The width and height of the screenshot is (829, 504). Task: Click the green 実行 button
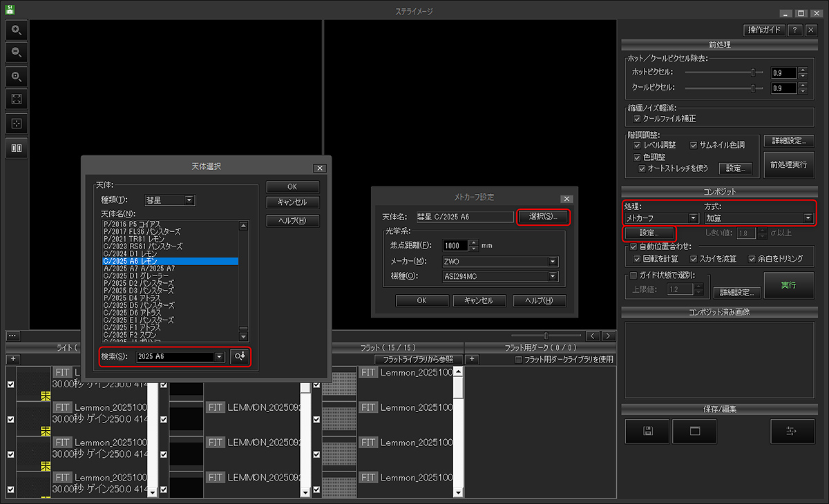click(x=788, y=285)
